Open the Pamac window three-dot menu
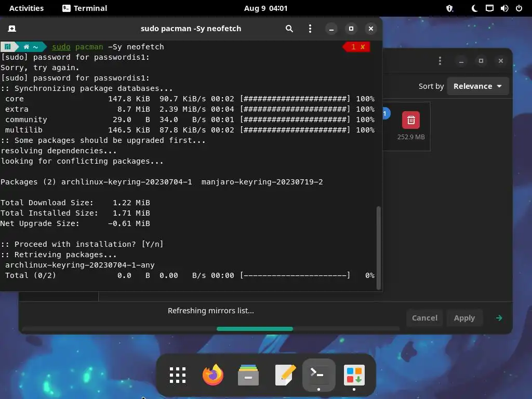532x399 pixels. (x=440, y=61)
